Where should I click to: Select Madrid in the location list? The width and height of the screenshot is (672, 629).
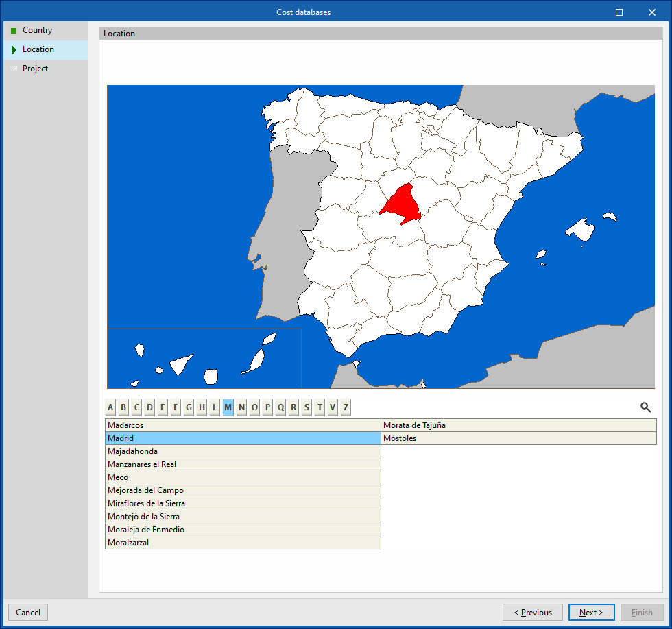243,438
